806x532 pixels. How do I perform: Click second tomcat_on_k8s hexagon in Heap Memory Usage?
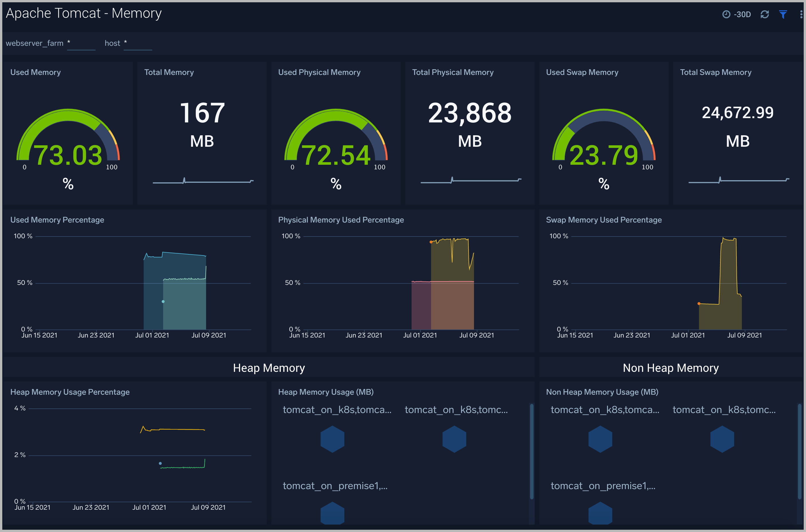[x=454, y=439]
